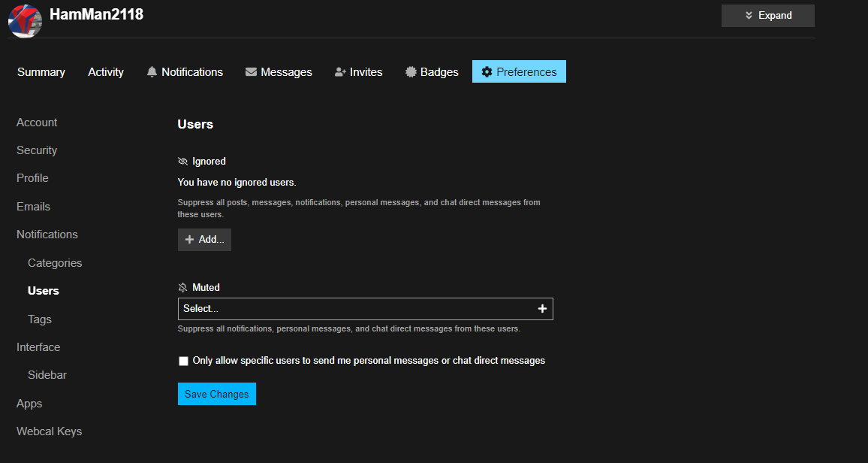Click the chevron inside the Expand button
The height and width of the screenshot is (463, 868).
pyautogui.click(x=749, y=15)
